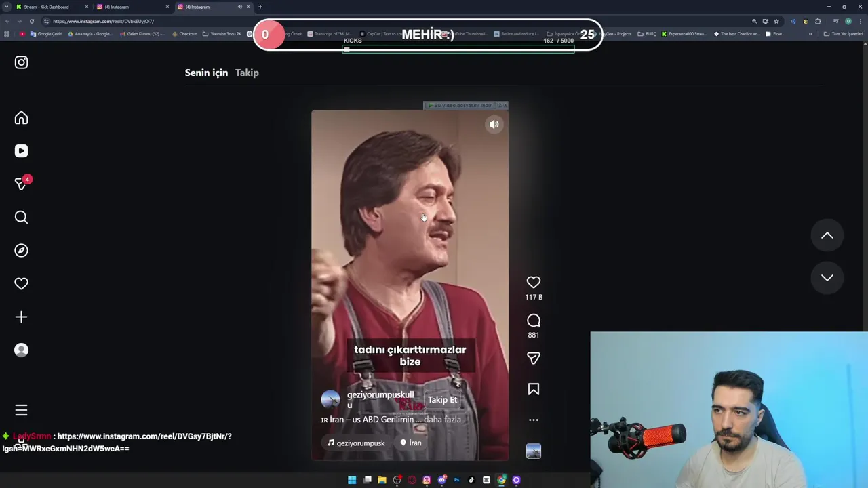Open the Chrome profile avatar

click(x=848, y=21)
